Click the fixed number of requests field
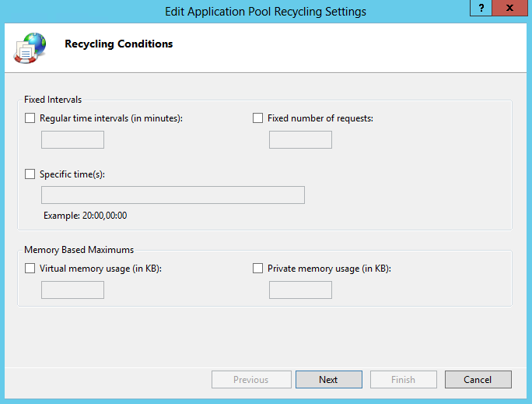This screenshot has height=404, width=532. [x=300, y=140]
